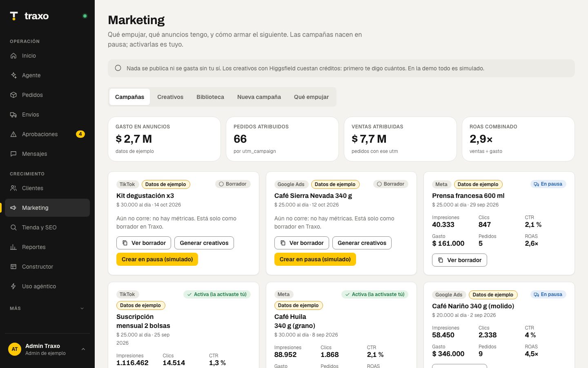588x368 pixels.
Task: Open Agente via its sparkle icon
Action: tap(13, 75)
